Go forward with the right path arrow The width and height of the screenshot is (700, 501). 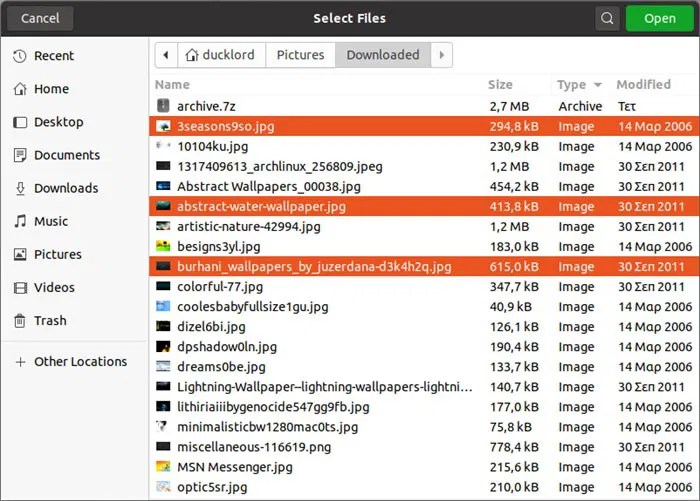click(x=442, y=55)
